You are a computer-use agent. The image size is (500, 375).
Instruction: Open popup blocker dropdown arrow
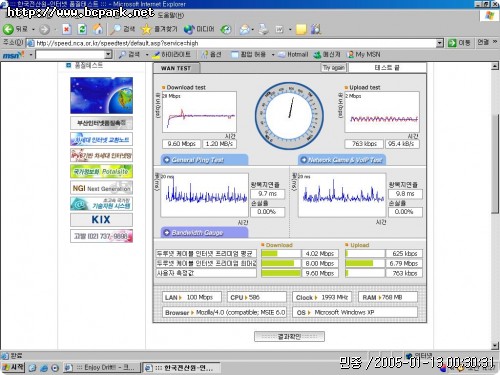(273, 54)
